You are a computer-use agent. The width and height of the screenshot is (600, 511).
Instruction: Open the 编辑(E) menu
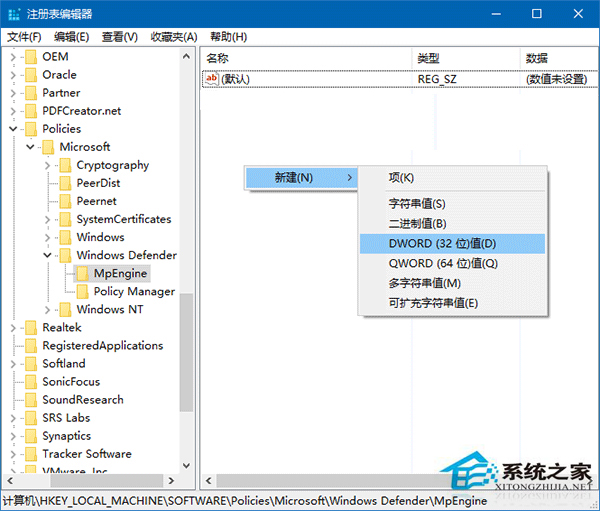click(72, 37)
